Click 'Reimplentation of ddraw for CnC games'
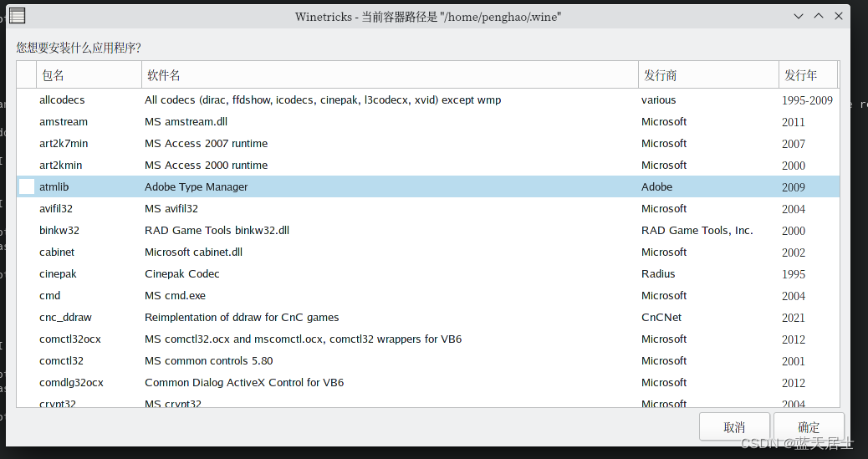Screen dimensions: 868x459 (x=242, y=317)
